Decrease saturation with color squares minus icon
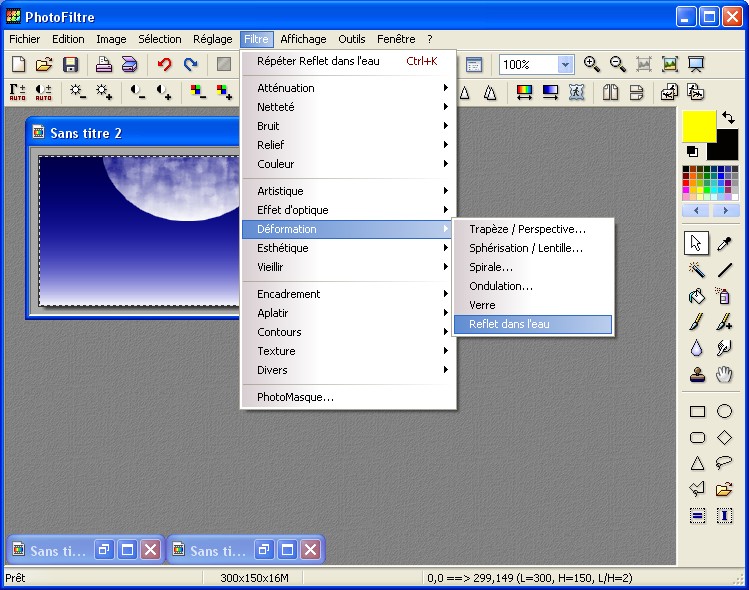749x590 pixels. coord(198,92)
